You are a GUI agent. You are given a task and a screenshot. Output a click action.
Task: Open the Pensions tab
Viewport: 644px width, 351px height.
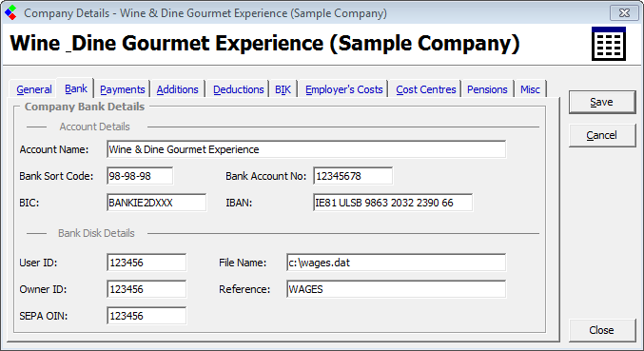(x=487, y=89)
